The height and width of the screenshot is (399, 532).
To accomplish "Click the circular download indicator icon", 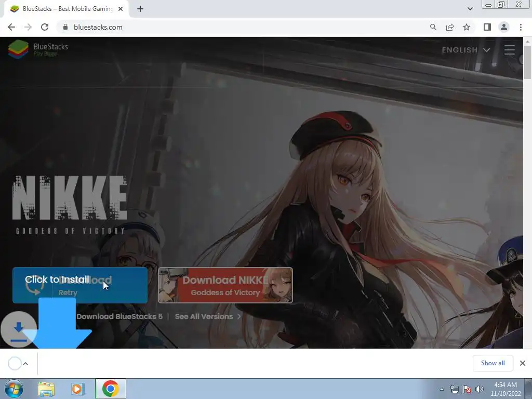I will (19, 329).
